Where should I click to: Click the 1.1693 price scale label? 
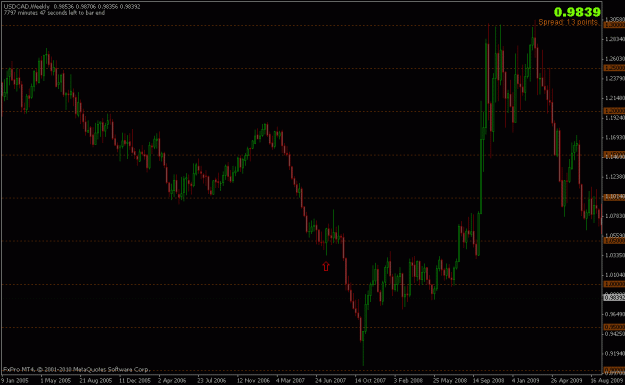point(615,138)
